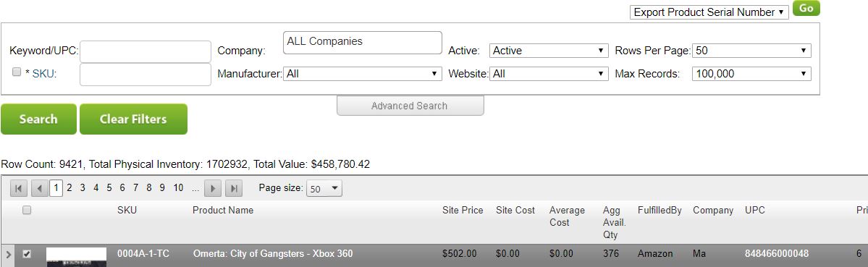
Task: Show more pages via the ellipsis
Action: [195, 189]
